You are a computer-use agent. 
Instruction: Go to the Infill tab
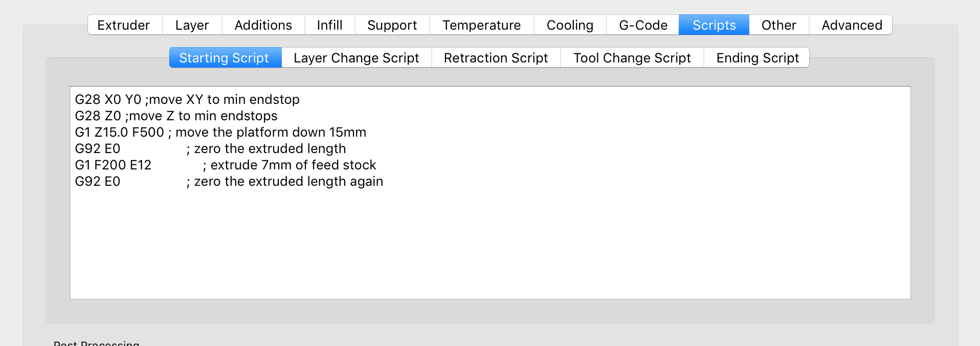click(329, 25)
